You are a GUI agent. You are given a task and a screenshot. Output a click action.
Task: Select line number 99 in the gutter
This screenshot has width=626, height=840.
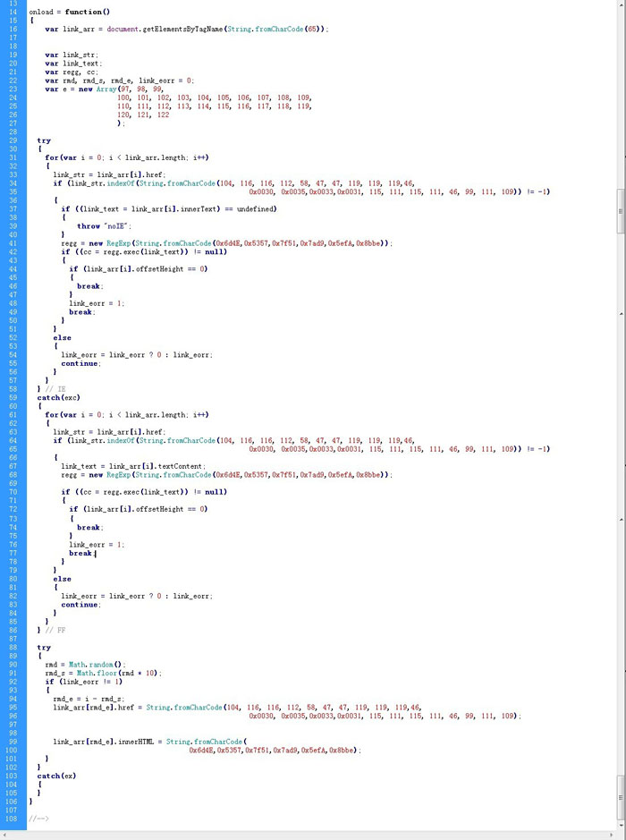click(x=13, y=742)
